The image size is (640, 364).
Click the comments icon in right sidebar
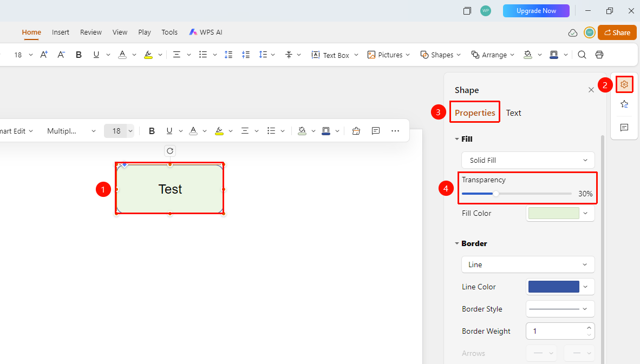coord(624,128)
